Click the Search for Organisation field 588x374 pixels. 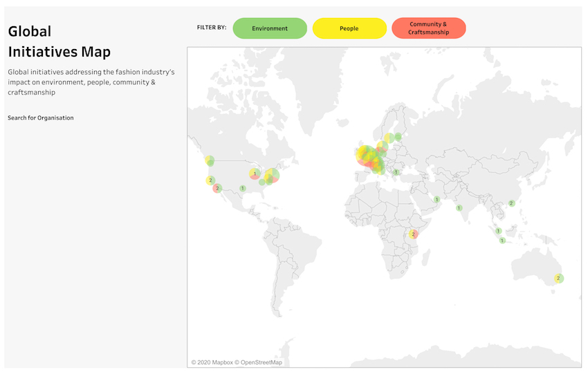[x=41, y=118]
